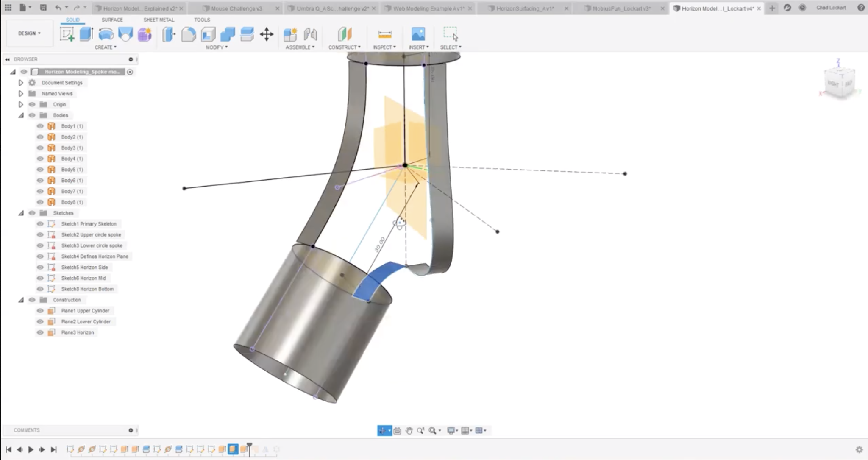Screen dimensions: 868x460
Task: Expand the Document Settings node
Action: click(21, 82)
